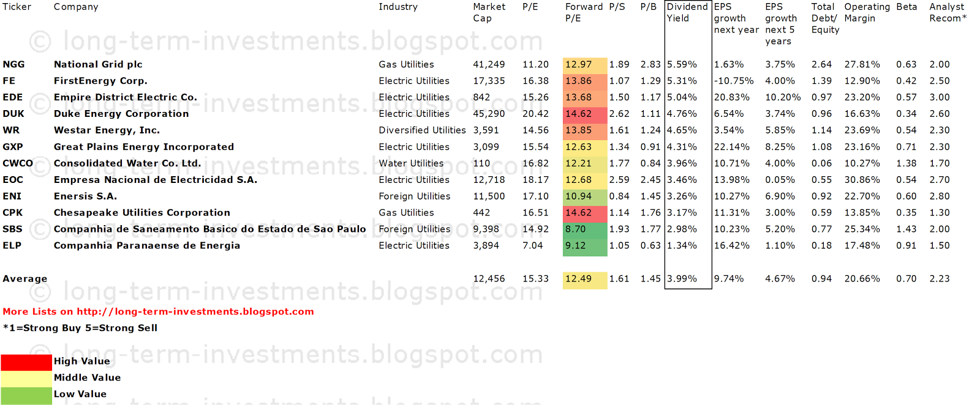Click the Forward P/E cell 13.86
This screenshot has width=980, height=405.
[x=585, y=81]
